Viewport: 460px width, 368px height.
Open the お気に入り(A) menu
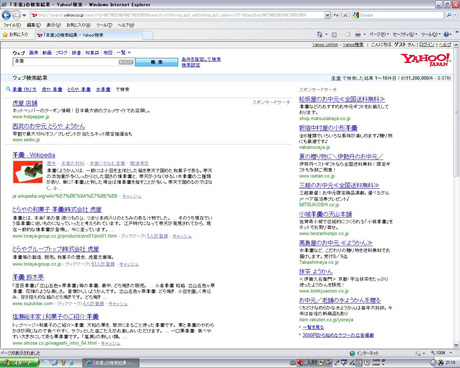click(78, 25)
